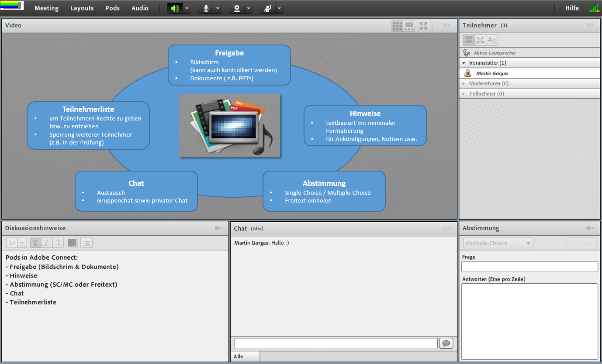This screenshot has width=602, height=364.
Task: Switch Video pod to grid layout
Action: click(x=397, y=26)
